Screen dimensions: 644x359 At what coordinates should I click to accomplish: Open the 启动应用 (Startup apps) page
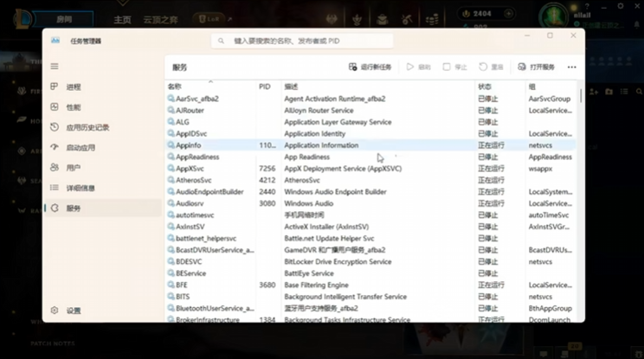80,148
